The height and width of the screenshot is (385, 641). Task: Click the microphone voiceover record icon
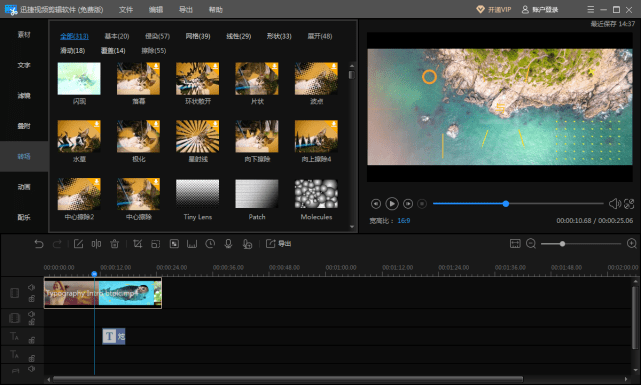229,244
